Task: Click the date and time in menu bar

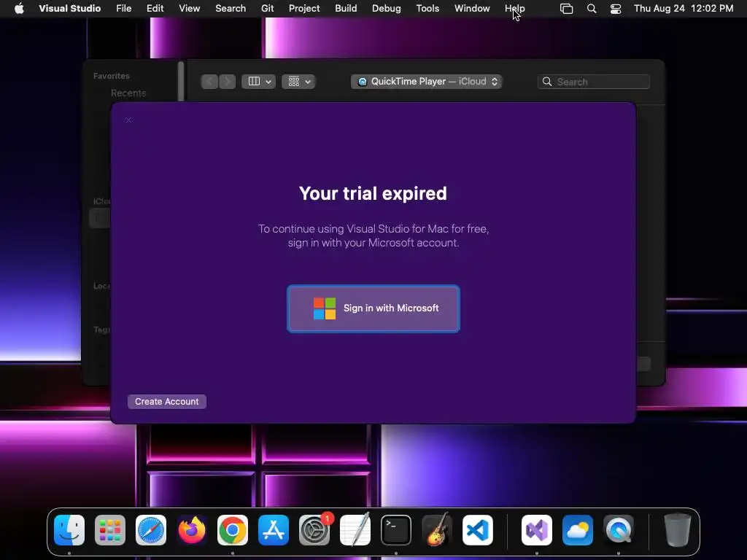Action: click(x=684, y=9)
